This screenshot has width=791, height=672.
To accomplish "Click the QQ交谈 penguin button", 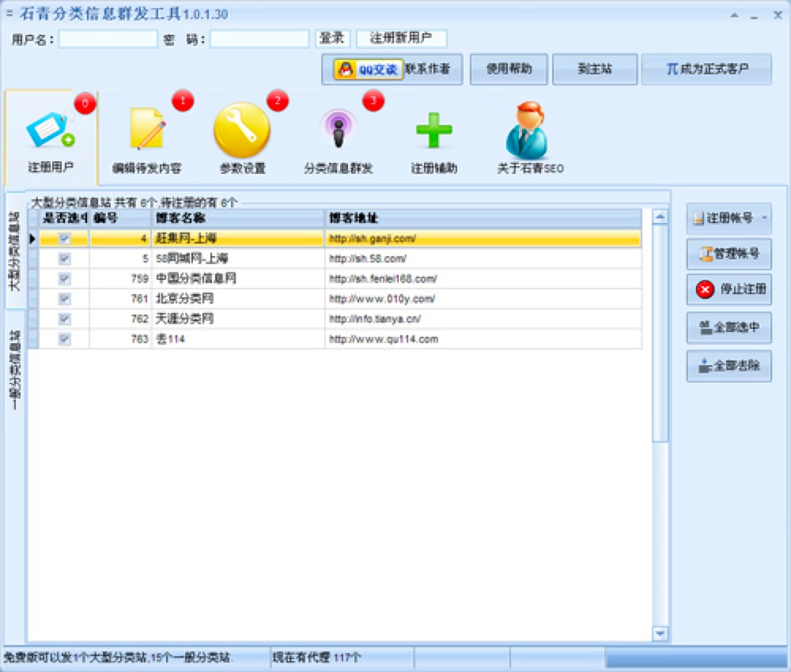I will point(369,69).
